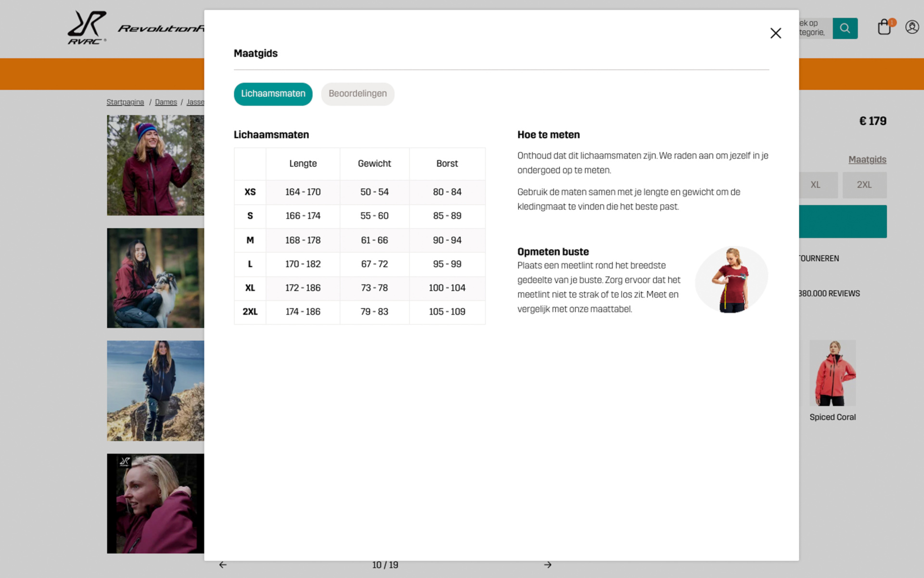Open the photo of woman with dog
The width and height of the screenshot is (924, 578).
[x=155, y=278]
